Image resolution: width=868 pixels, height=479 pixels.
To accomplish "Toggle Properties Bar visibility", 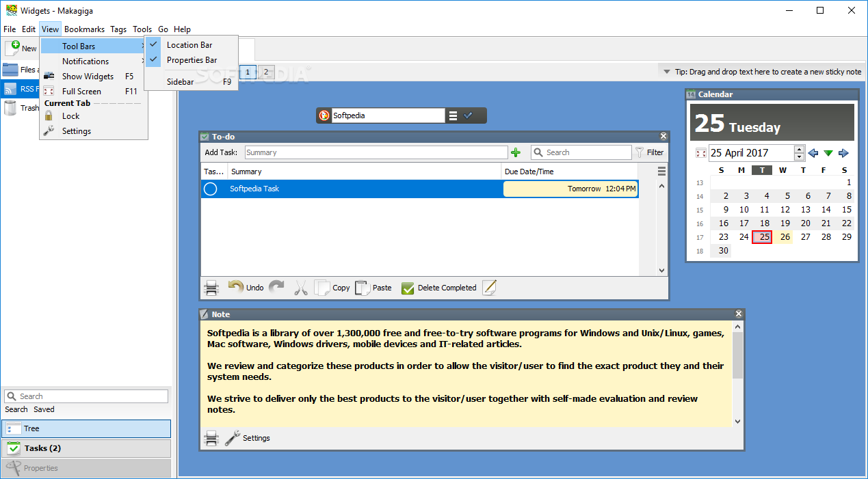I will 191,60.
